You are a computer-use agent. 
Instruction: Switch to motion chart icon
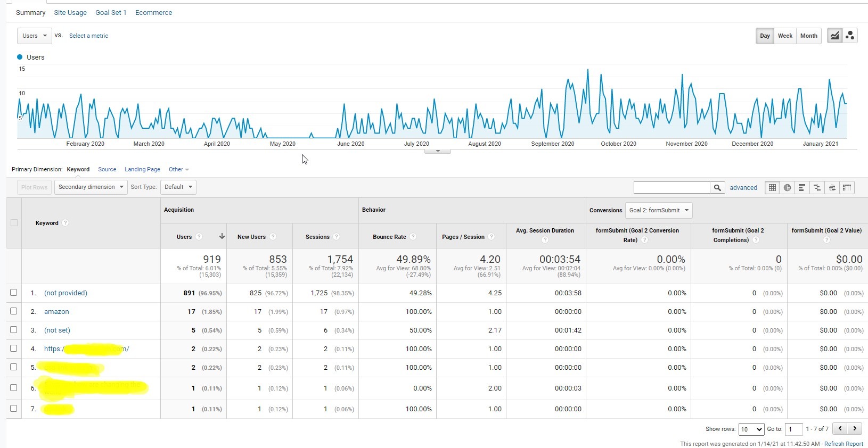(x=850, y=36)
